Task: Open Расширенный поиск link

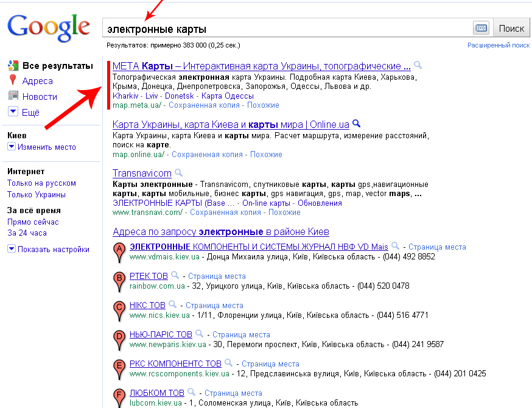Action: tap(499, 45)
